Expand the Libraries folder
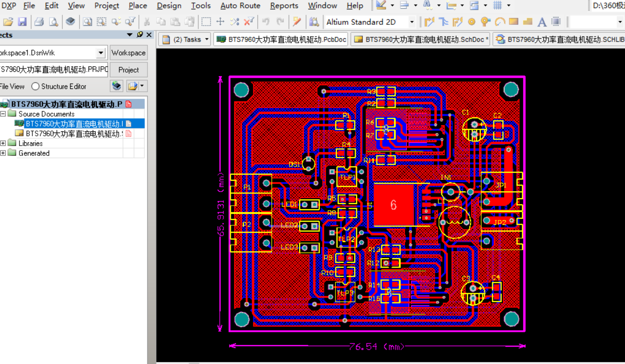This screenshot has width=625, height=364. (3, 143)
